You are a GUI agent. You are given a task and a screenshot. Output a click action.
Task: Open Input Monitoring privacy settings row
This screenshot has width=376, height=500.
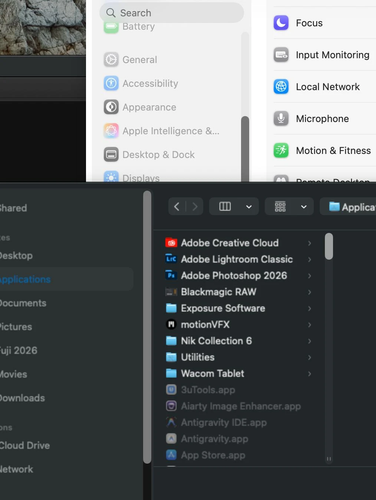(x=325, y=55)
